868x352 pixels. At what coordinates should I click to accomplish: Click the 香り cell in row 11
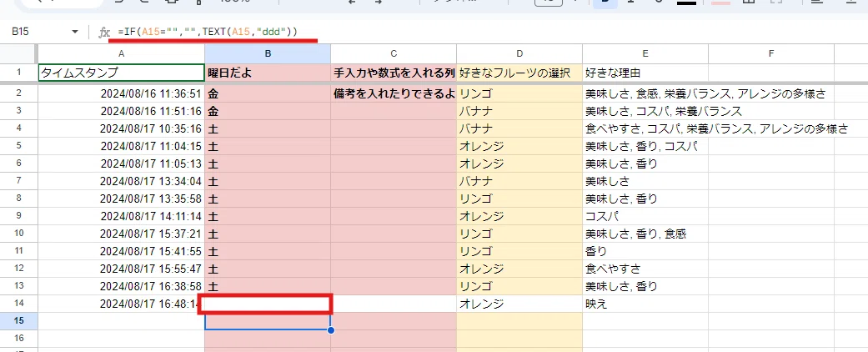coord(645,251)
